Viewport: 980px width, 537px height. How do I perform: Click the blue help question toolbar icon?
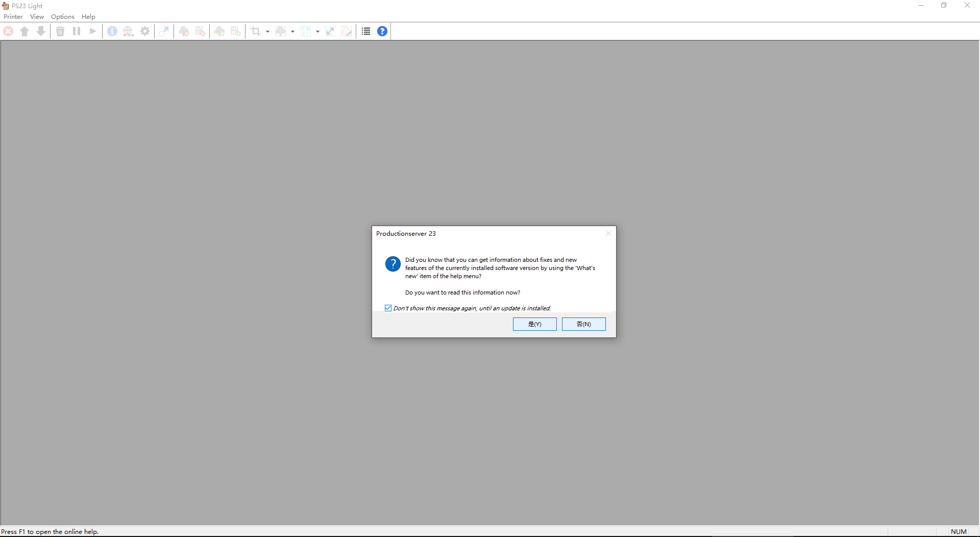pos(382,31)
